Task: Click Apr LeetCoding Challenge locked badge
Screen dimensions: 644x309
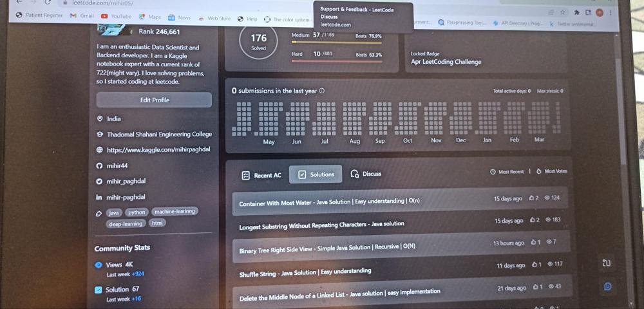Action: [x=446, y=62]
